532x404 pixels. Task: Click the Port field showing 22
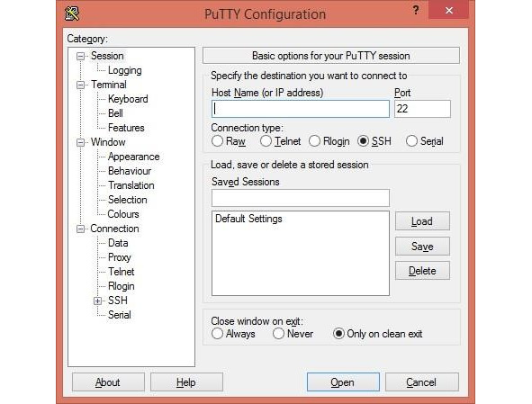(x=423, y=109)
